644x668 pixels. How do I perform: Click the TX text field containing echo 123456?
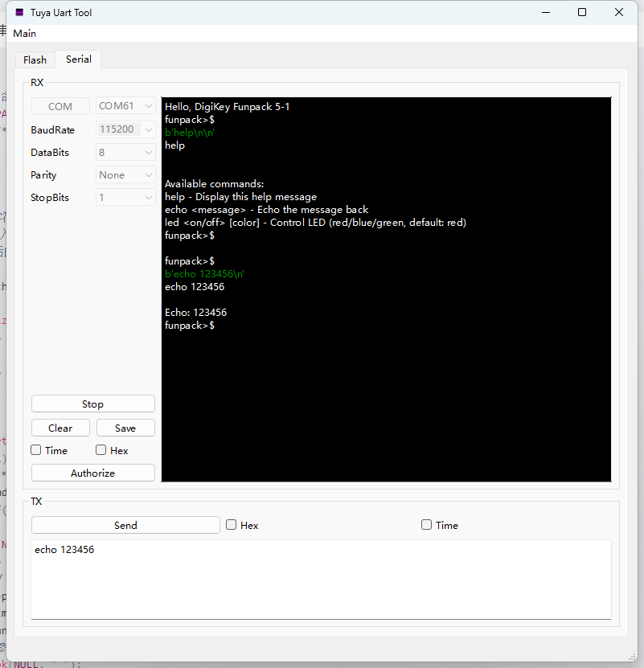(321, 579)
